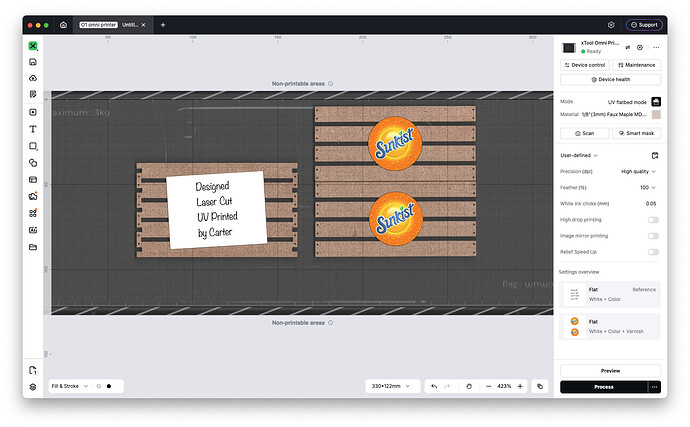690x427 pixels.
Task: Open the device three-dots more menu
Action: 656,47
